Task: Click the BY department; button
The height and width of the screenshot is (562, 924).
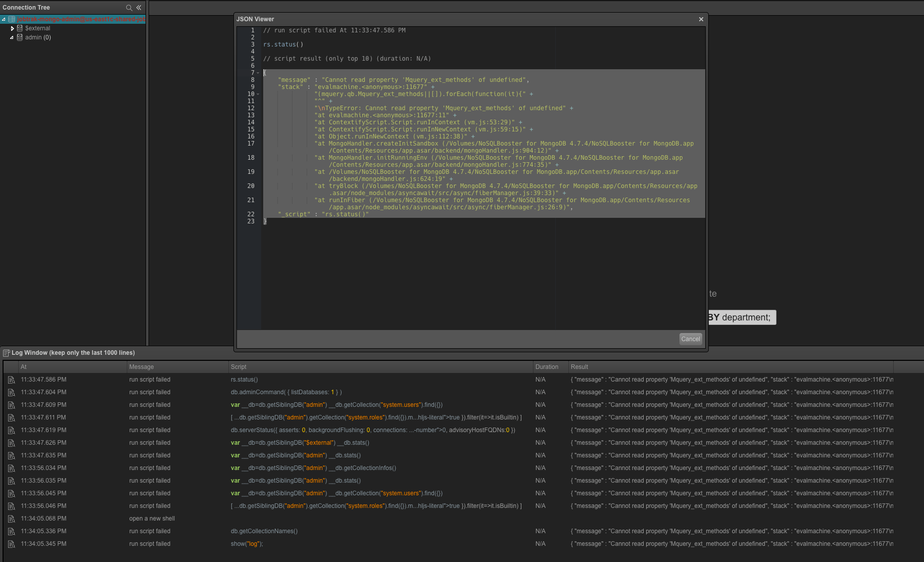Action: point(741,317)
